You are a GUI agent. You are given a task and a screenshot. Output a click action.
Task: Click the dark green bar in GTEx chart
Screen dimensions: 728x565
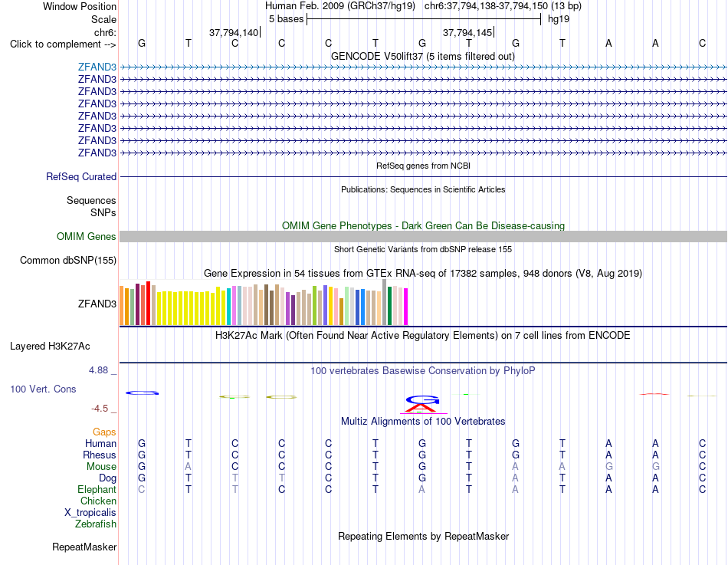click(x=389, y=306)
